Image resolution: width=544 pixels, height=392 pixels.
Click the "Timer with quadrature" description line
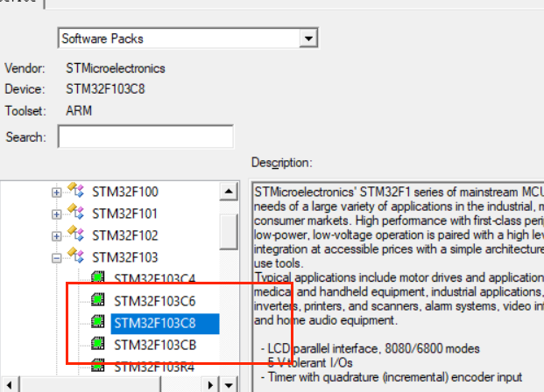tap(392, 377)
